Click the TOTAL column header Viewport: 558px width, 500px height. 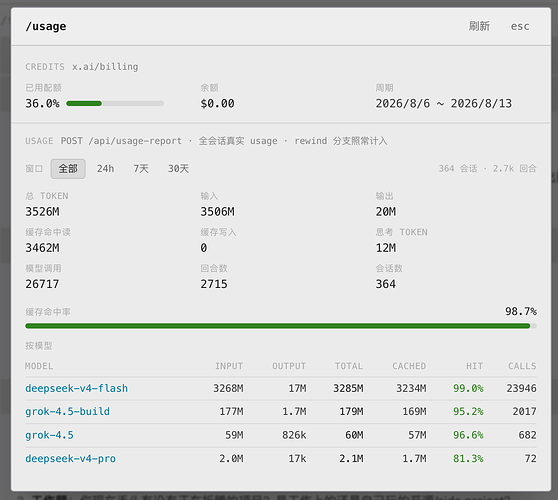pyautogui.click(x=349, y=366)
